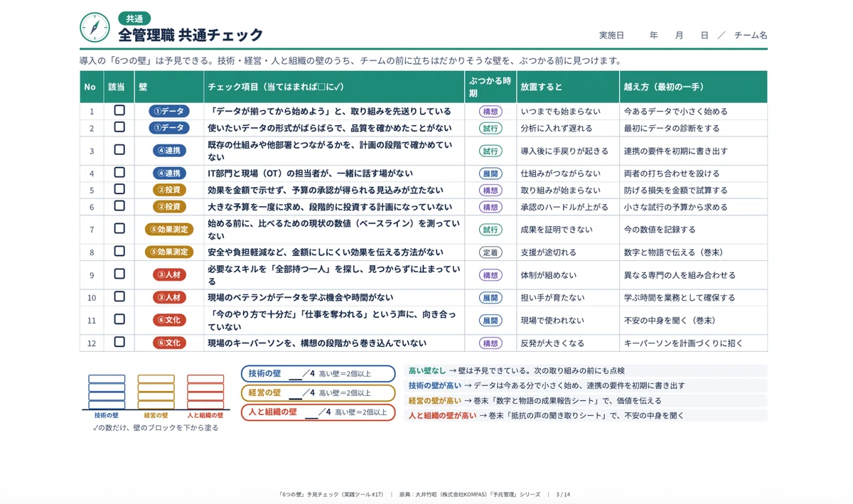Click the 高い壁なし result line

pyautogui.click(x=587, y=371)
